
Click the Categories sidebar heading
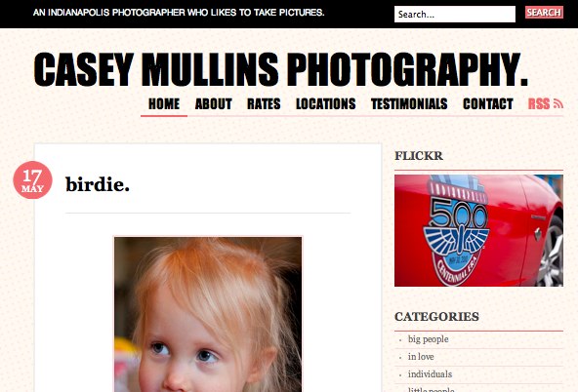436,317
